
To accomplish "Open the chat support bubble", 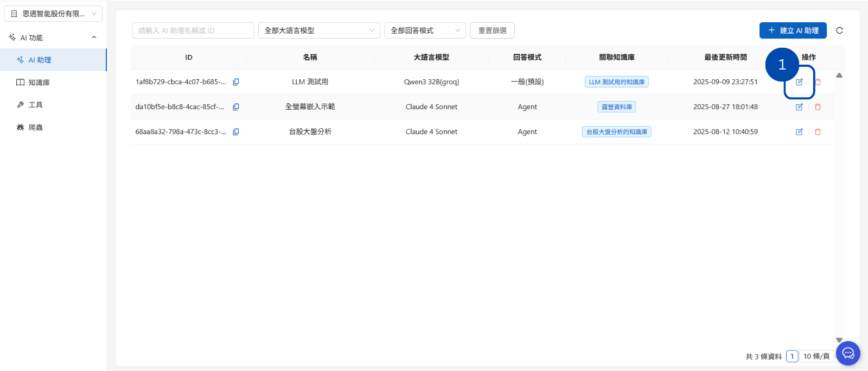I will pyautogui.click(x=848, y=354).
